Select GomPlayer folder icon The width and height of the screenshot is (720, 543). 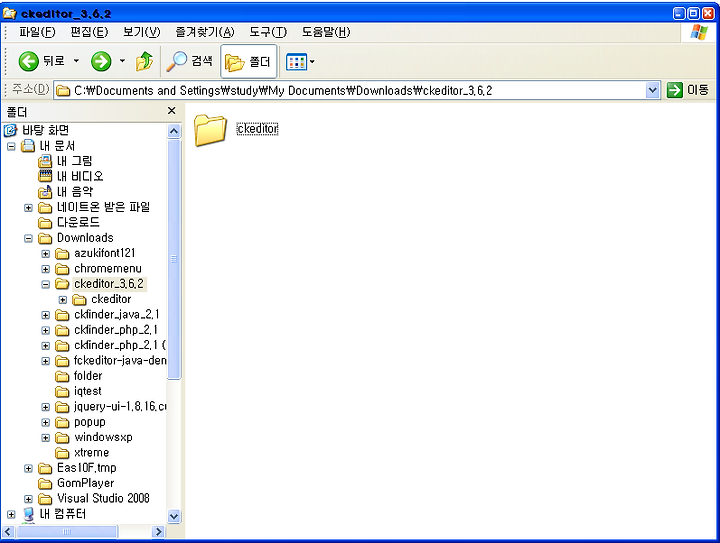click(45, 483)
